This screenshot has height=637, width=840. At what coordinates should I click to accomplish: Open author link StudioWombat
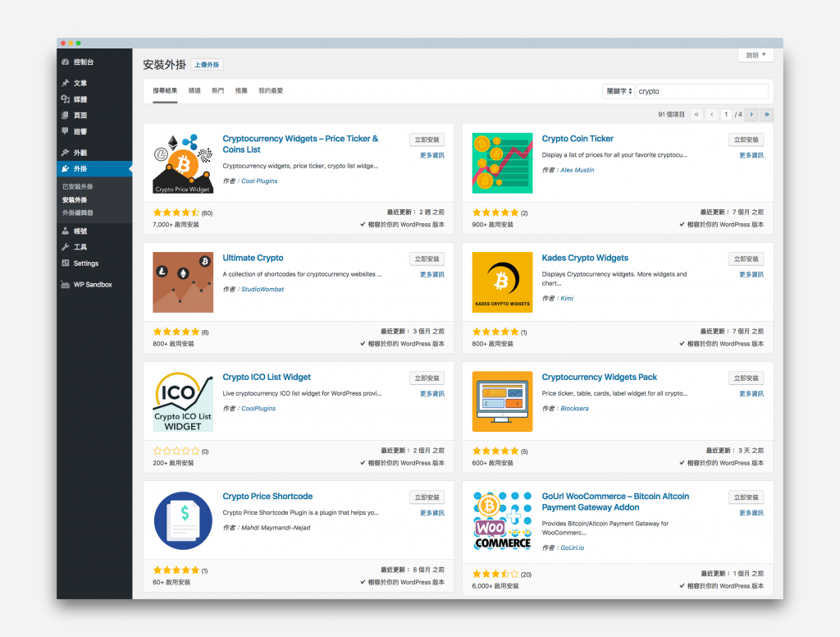coord(262,290)
